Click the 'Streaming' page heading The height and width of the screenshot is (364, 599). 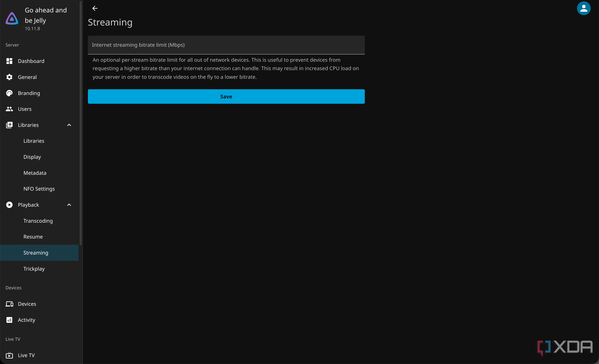point(110,22)
